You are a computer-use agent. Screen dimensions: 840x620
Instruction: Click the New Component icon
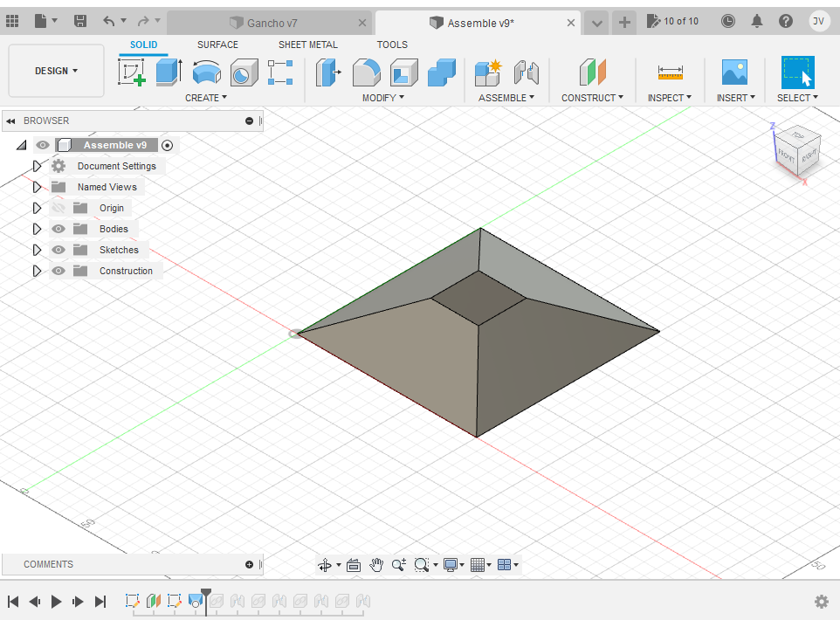tap(488, 72)
